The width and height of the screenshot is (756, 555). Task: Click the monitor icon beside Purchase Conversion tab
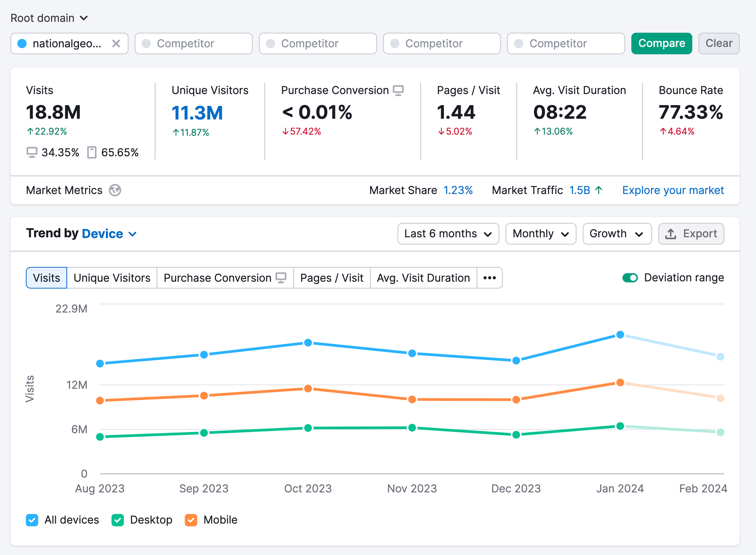(x=281, y=278)
